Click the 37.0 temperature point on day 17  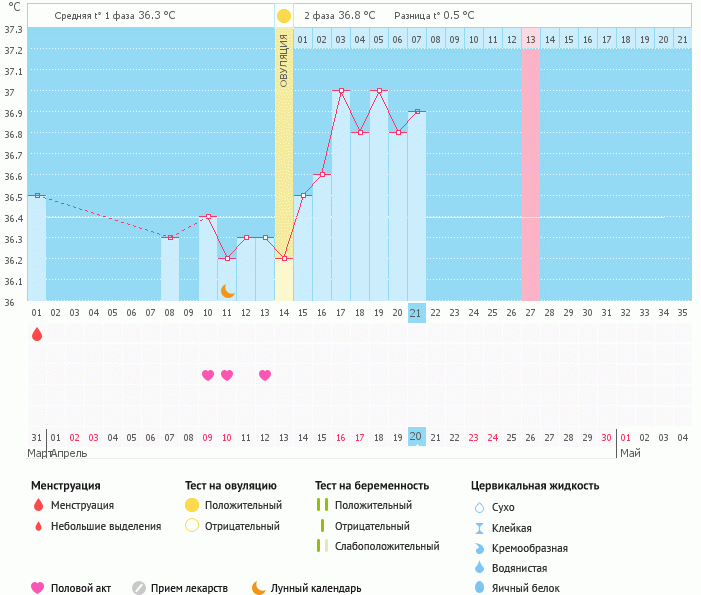coord(341,90)
